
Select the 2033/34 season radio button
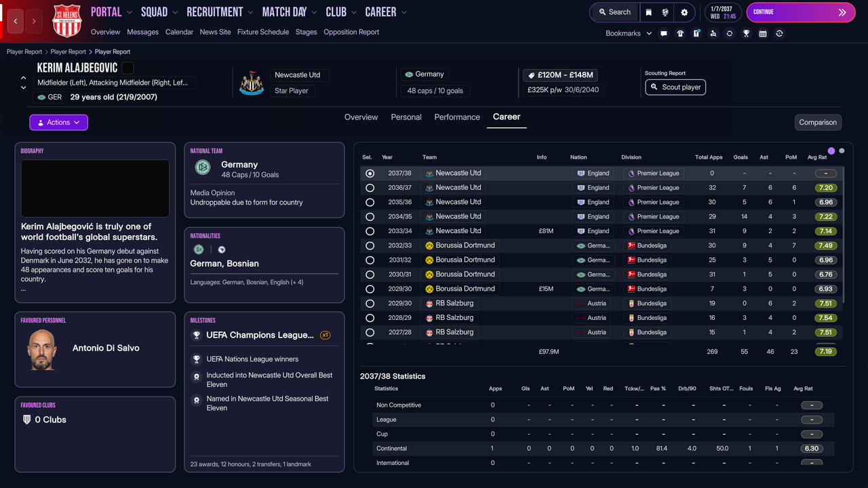pyautogui.click(x=370, y=231)
